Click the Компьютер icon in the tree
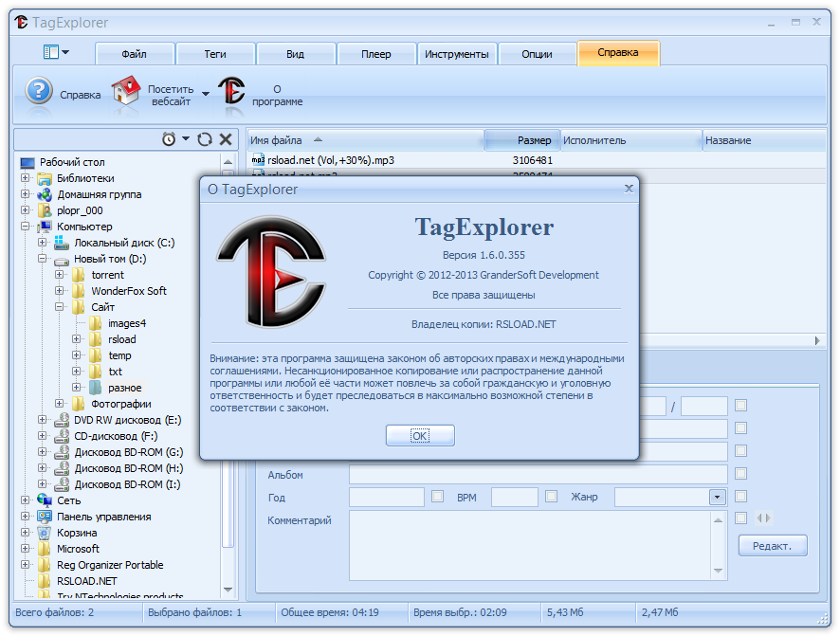 45,227
